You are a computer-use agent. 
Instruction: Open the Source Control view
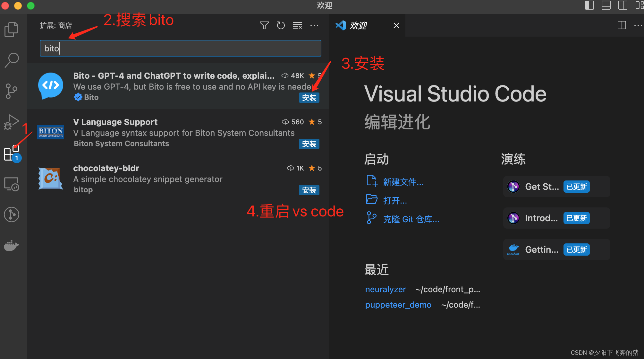tap(12, 91)
